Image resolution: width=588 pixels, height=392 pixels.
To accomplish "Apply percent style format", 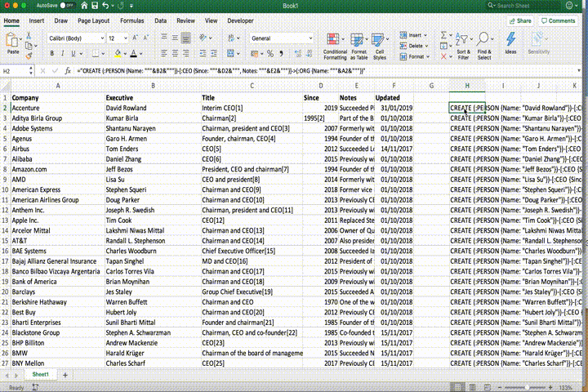I will pyautogui.click(x=270, y=54).
